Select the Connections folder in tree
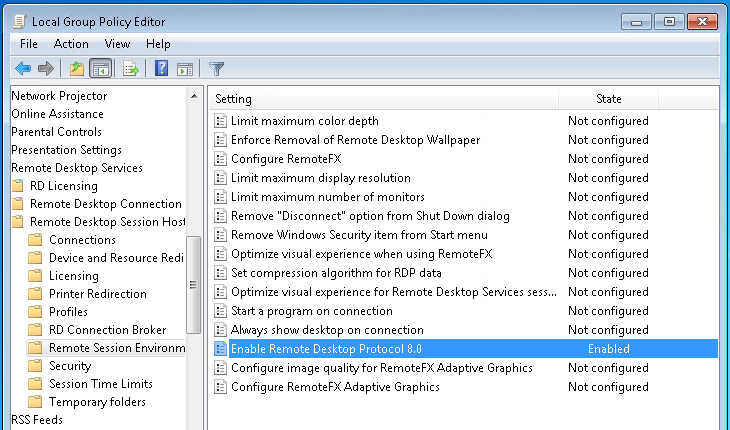This screenshot has height=430, width=730. click(82, 240)
